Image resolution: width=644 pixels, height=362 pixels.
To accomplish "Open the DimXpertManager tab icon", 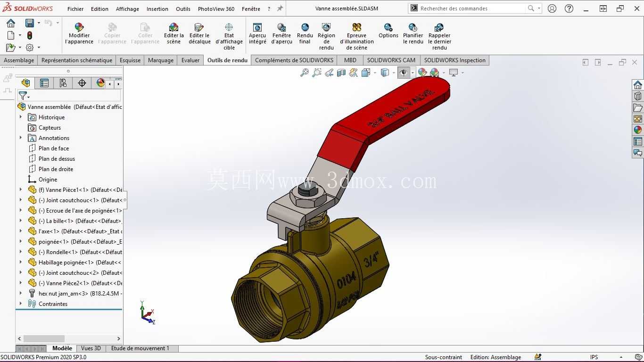I will 82,83.
